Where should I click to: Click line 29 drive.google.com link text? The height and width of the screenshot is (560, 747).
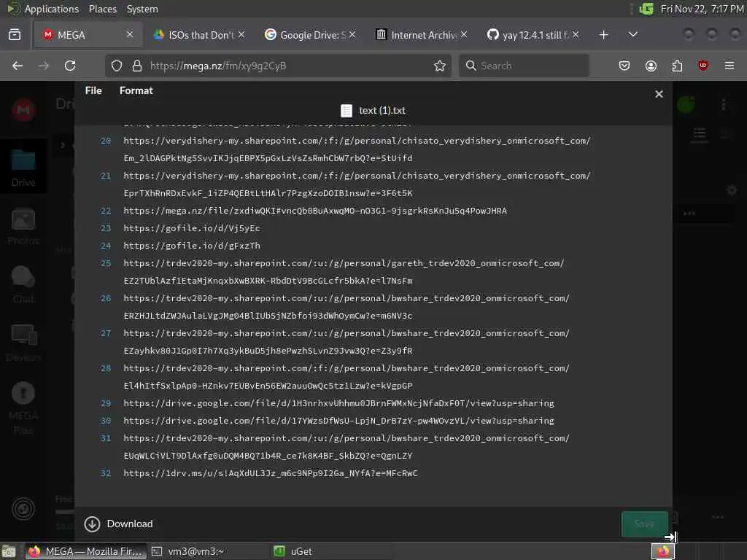click(338, 403)
